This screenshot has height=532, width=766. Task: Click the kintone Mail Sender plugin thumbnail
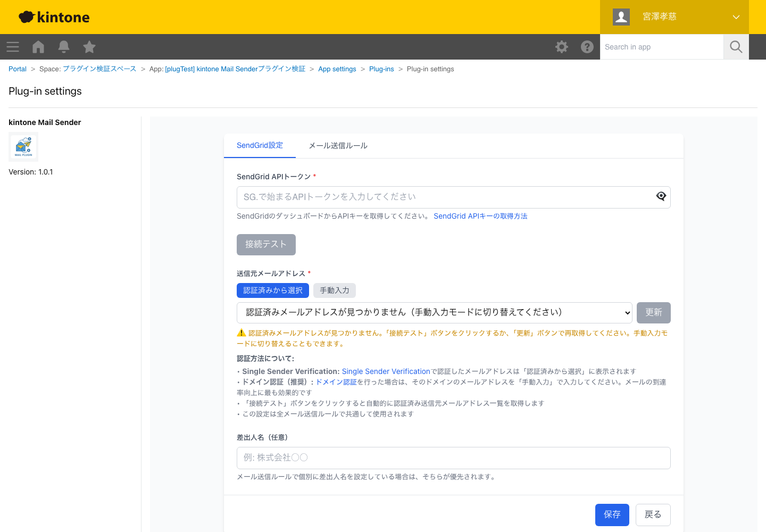(23, 147)
